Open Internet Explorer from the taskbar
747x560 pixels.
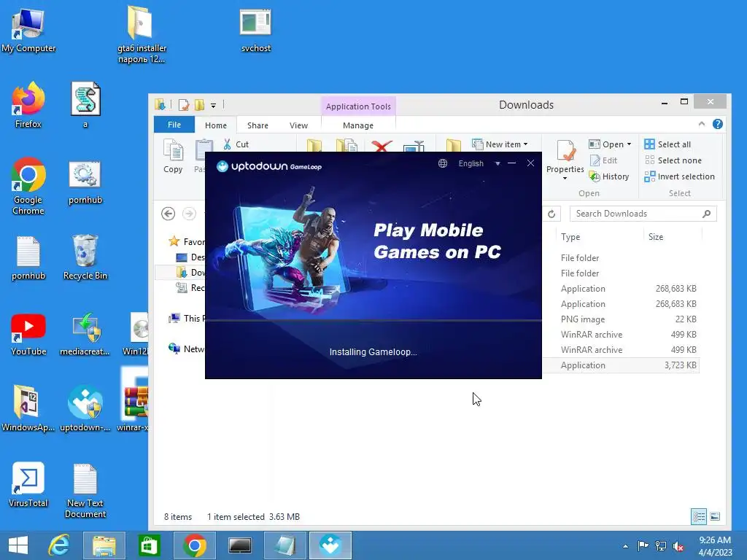(x=59, y=545)
